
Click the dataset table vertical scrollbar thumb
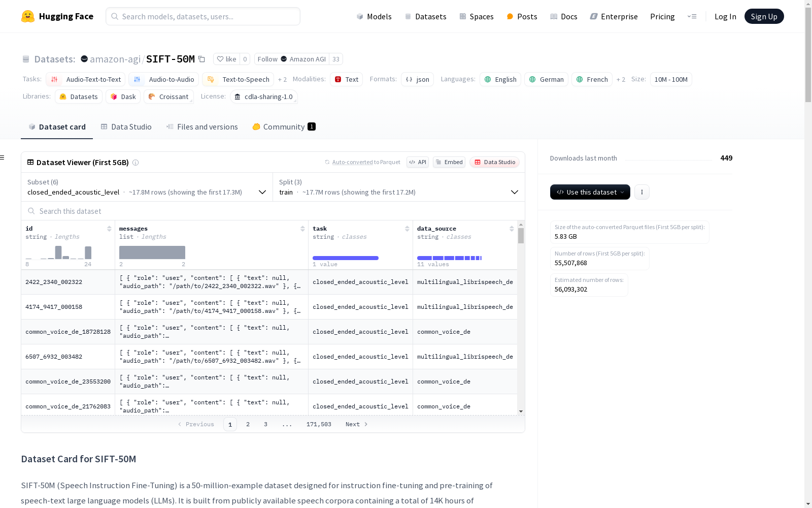(x=521, y=236)
